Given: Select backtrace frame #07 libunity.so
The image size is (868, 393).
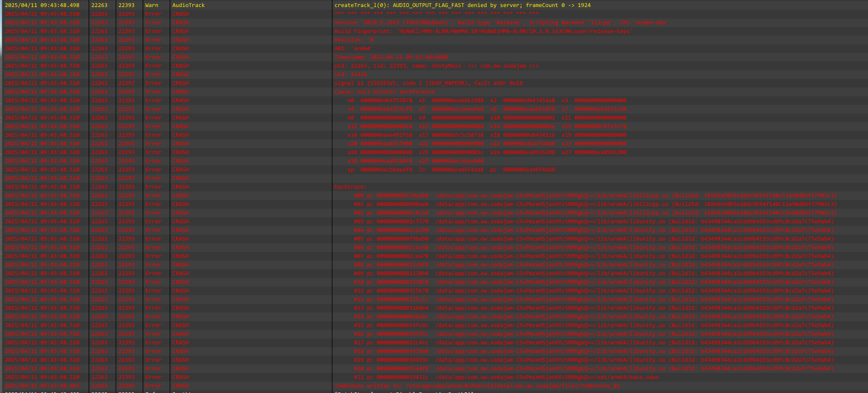Looking at the screenshot, I should coord(594,256).
